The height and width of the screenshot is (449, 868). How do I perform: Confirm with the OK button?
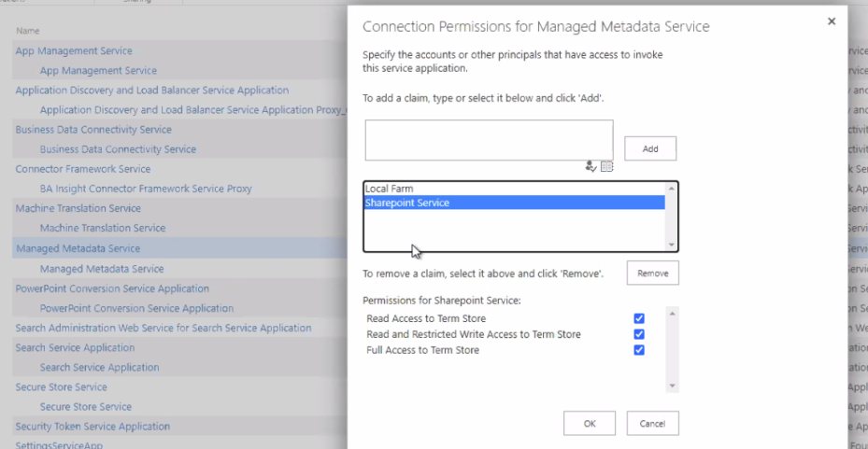590,423
